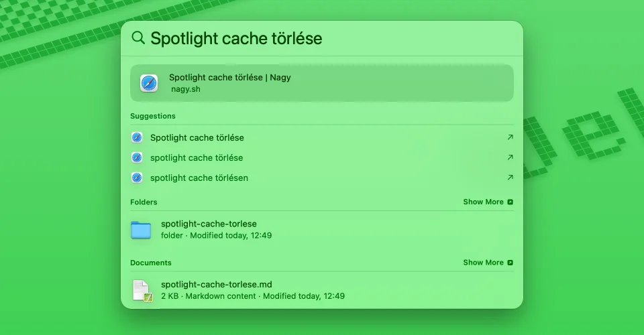Click Safari icon beside 'spotlight cache törlésen' suggestion
This screenshot has height=335, width=644.
coord(137,178)
